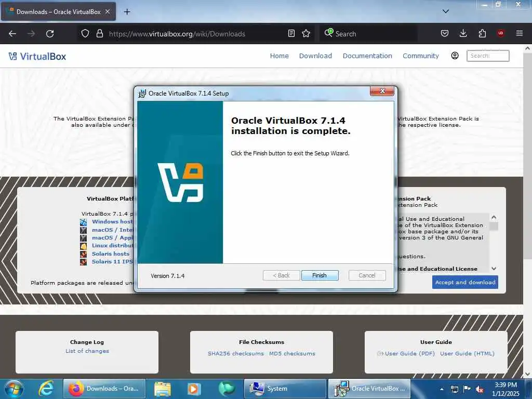Open the Home menu on VirtualBox site
Image resolution: width=532 pixels, height=399 pixels.
click(x=279, y=56)
